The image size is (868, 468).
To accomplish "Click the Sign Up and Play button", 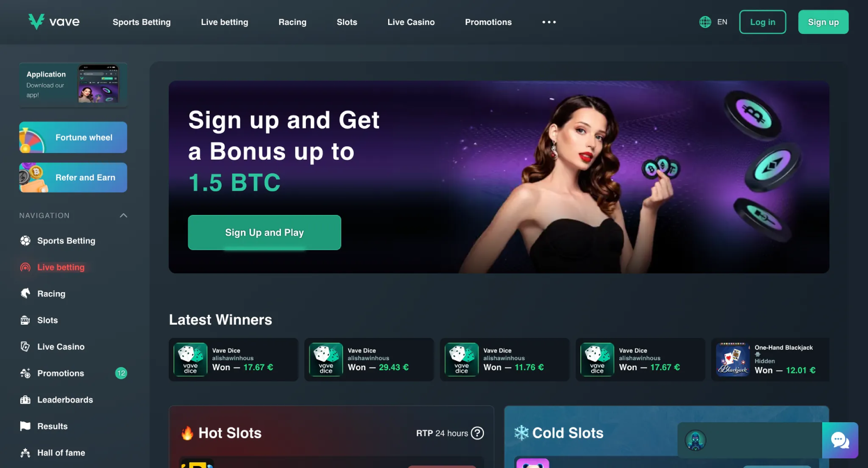I will click(264, 232).
